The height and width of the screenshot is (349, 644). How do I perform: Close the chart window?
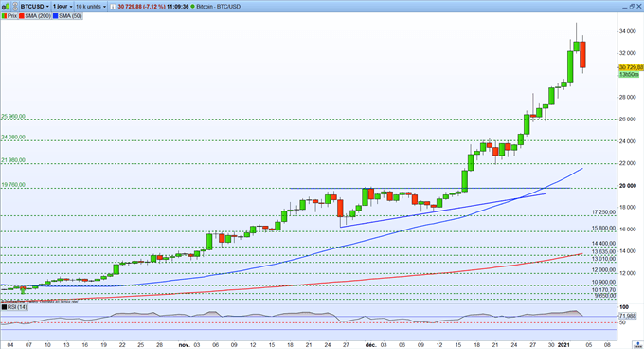[639, 7]
